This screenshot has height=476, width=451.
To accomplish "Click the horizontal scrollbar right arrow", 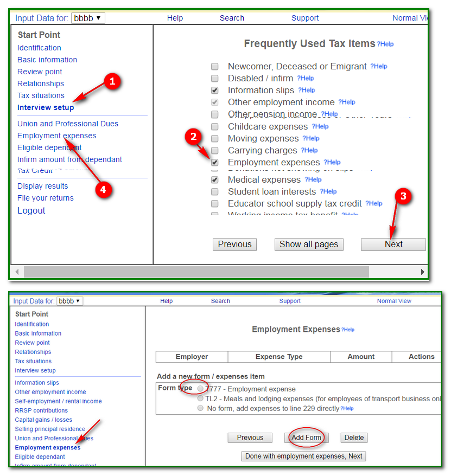I will coord(422,272).
